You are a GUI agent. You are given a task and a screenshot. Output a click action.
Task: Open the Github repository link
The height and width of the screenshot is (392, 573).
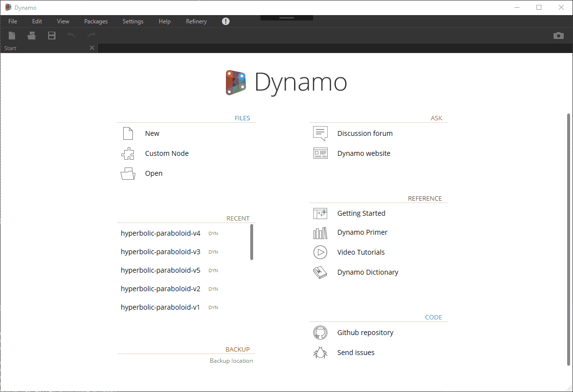click(x=366, y=333)
